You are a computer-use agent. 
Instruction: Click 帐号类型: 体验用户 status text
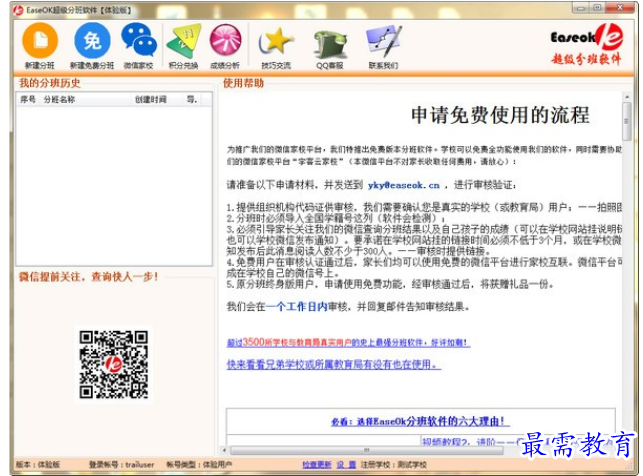pos(199,465)
